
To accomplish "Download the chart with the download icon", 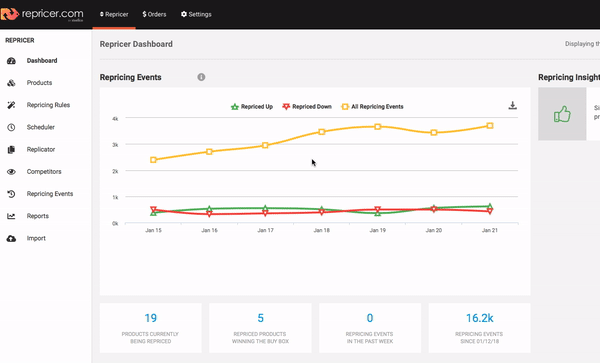I will 513,106.
